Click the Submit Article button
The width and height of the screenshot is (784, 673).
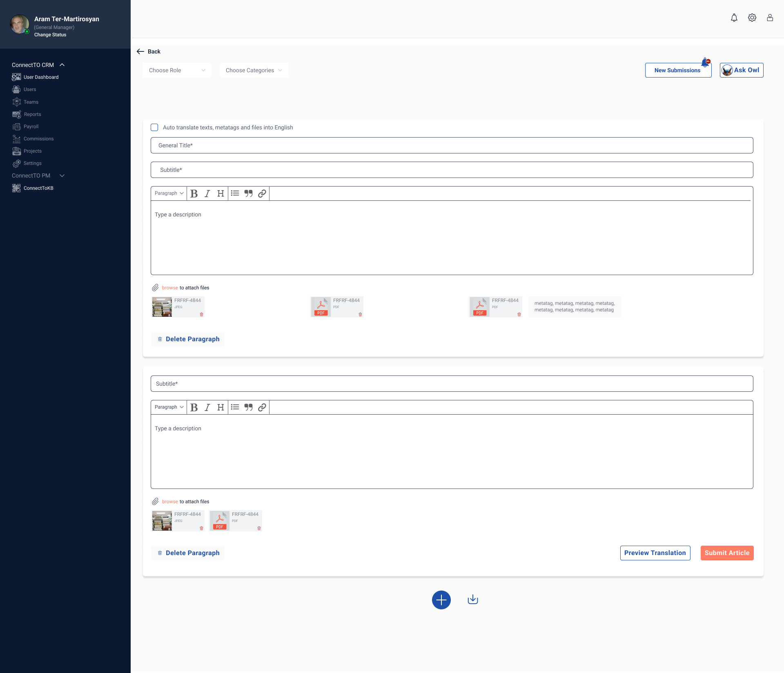(x=727, y=553)
